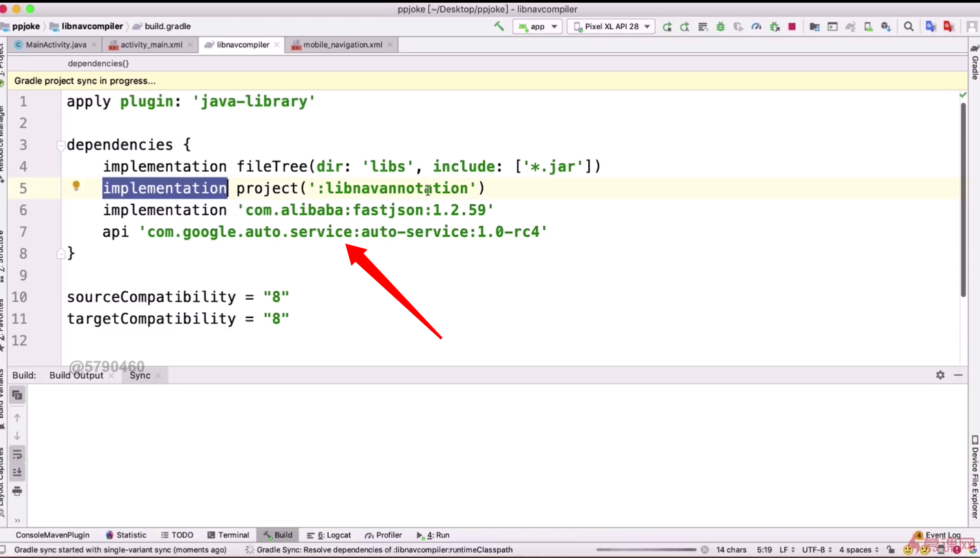Viewport: 980px width, 558px height.
Task: Open the Build Output tab
Action: point(76,375)
